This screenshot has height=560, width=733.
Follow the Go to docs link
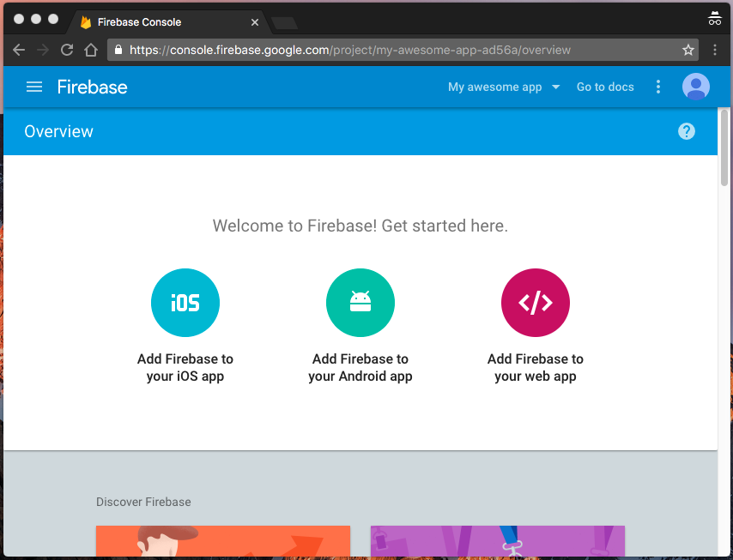click(605, 87)
